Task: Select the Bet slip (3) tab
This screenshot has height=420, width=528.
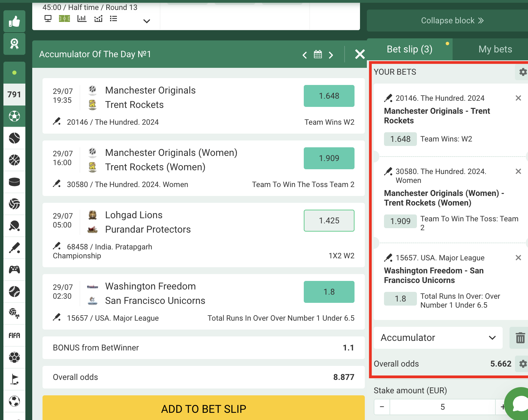Action: [409, 49]
